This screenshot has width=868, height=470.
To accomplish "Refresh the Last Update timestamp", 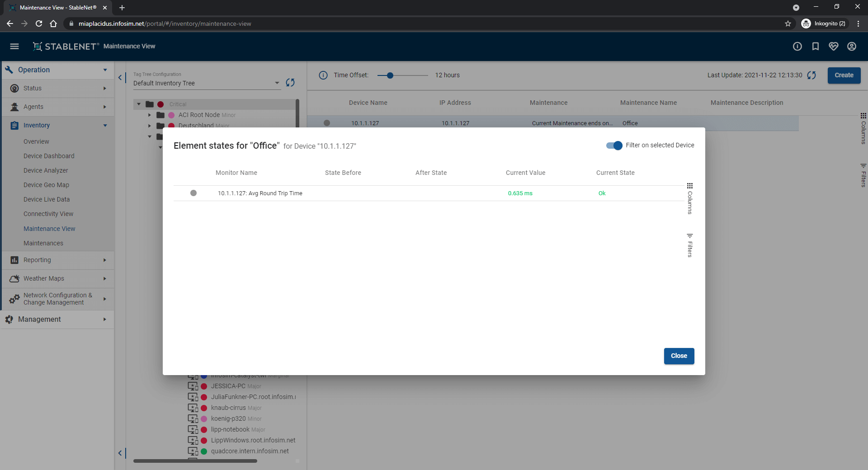I will click(x=811, y=75).
